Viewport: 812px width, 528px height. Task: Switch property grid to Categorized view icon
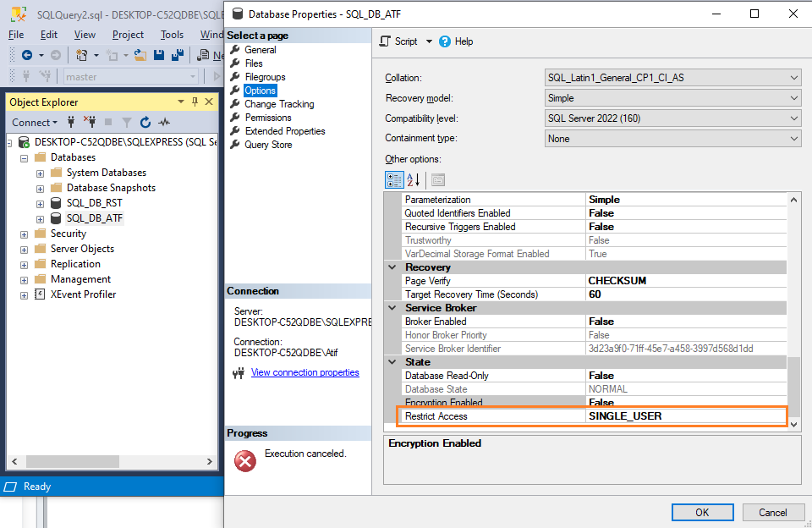pyautogui.click(x=394, y=179)
